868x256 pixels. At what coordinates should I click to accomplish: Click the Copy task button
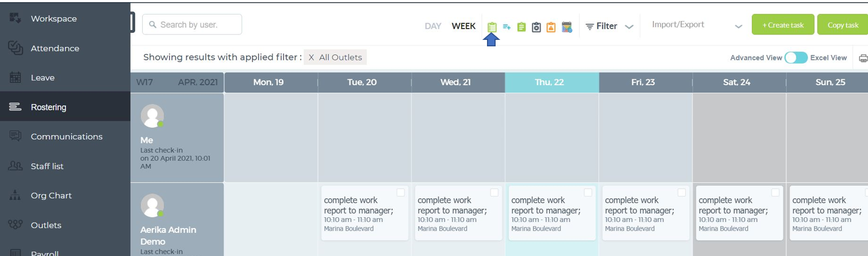coord(843,25)
